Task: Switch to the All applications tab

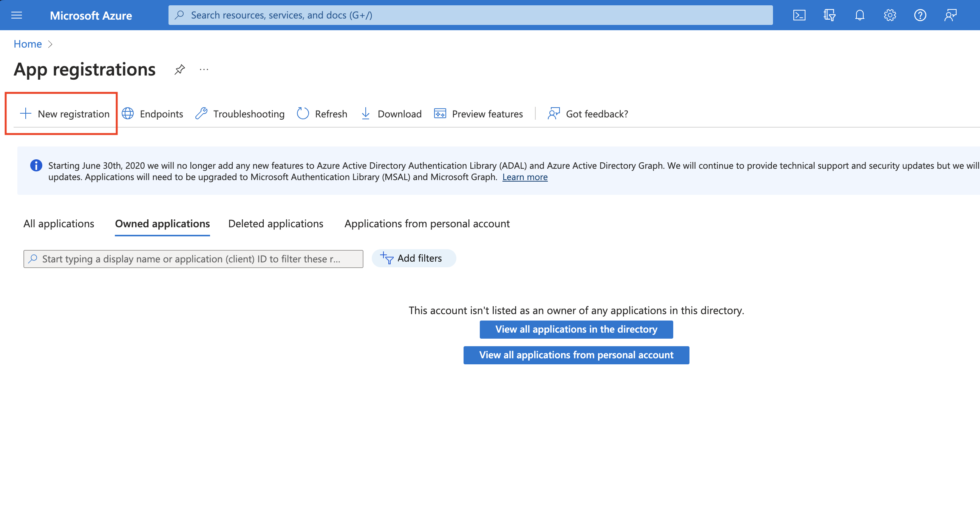Action: [x=59, y=224]
